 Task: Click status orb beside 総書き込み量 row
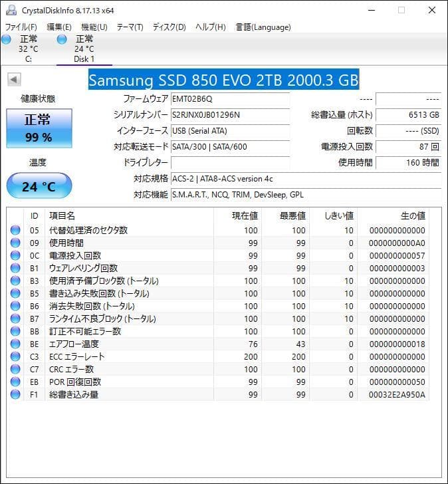pyautogui.click(x=15, y=395)
